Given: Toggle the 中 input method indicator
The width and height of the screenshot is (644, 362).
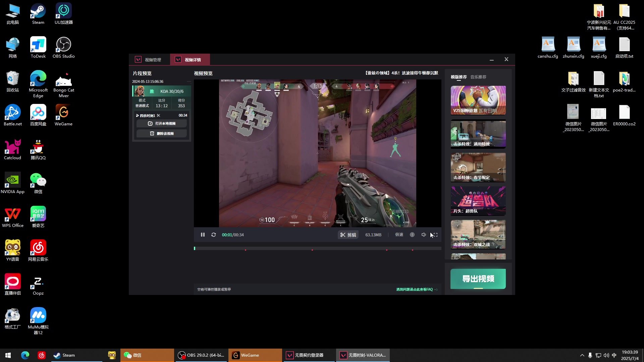Looking at the screenshot, I should click(x=614, y=355).
